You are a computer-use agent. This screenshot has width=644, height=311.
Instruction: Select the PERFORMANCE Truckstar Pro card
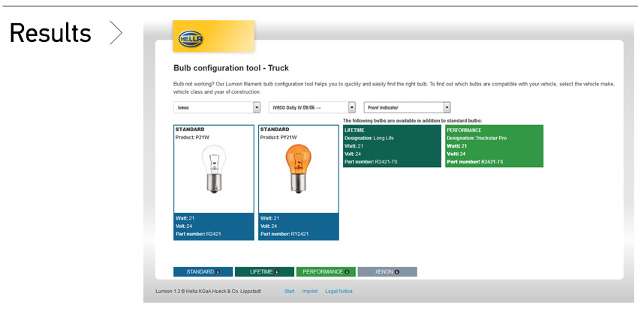[x=494, y=146]
